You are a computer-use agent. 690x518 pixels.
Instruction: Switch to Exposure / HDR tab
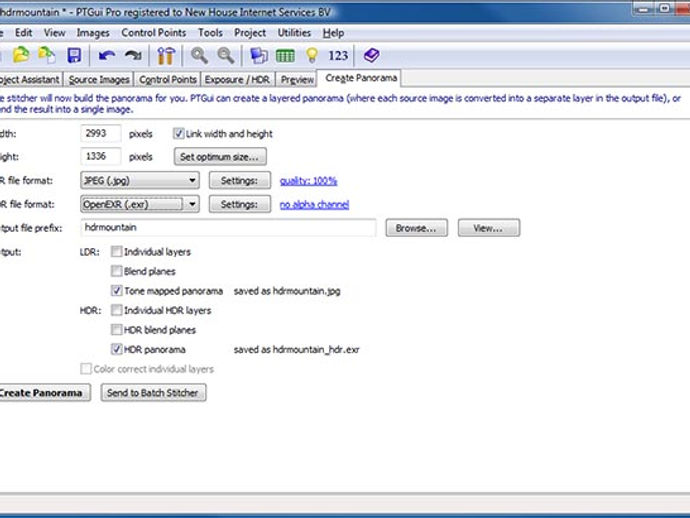(x=237, y=80)
